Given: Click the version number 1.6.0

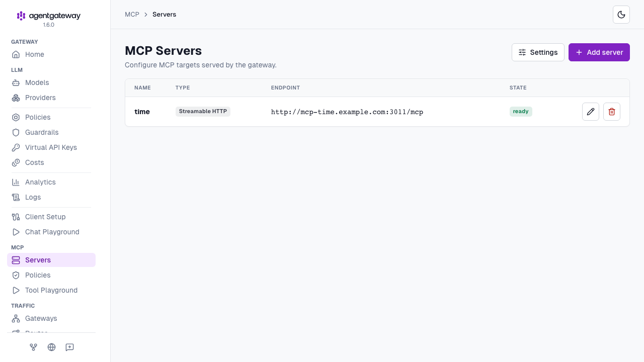Looking at the screenshot, I should (x=49, y=25).
